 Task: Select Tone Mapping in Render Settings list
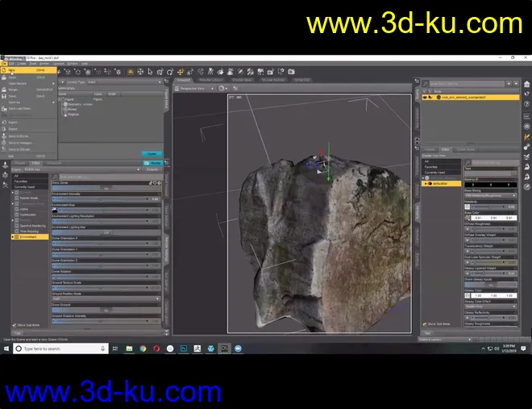tap(29, 232)
